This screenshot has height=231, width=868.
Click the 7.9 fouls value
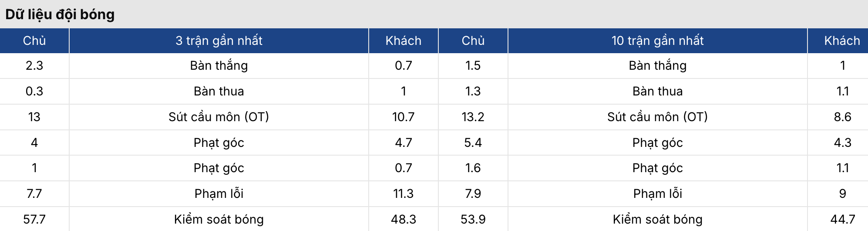pyautogui.click(x=473, y=194)
